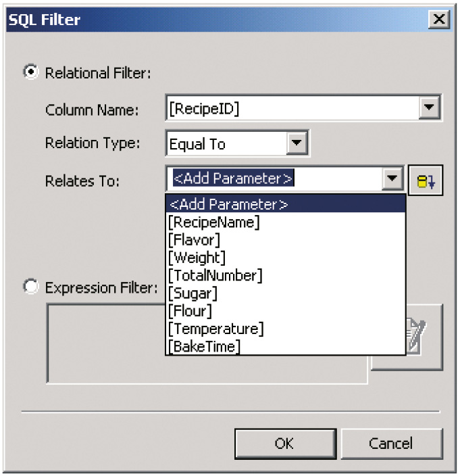Viewport: 460px width, 476px height.
Task: Collapse the Relates To dropdown arrow
Action: (393, 179)
